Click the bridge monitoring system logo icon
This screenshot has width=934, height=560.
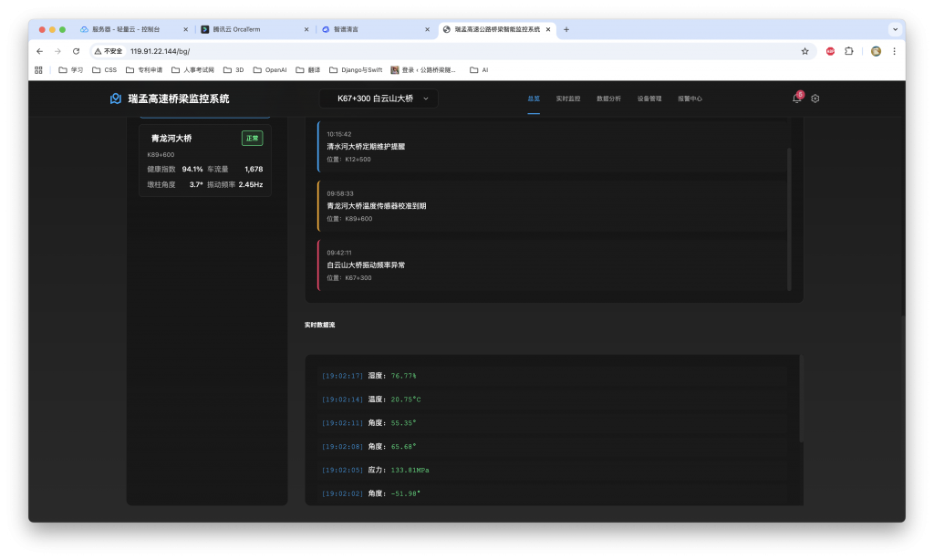(116, 99)
